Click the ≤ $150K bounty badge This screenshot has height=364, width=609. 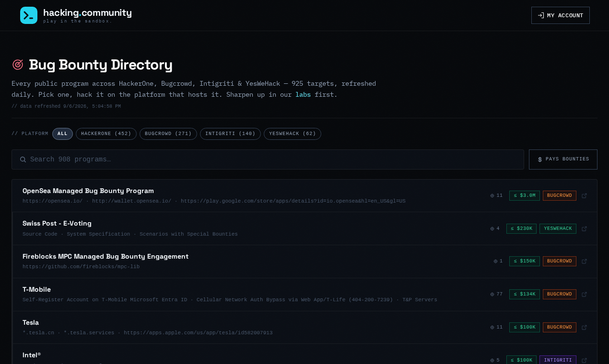tap(525, 261)
